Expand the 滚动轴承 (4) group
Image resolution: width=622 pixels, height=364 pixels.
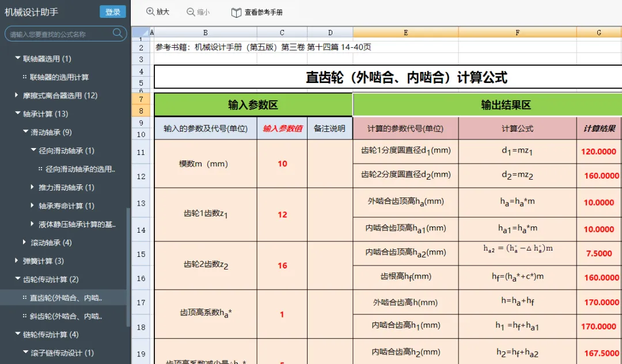coord(25,242)
